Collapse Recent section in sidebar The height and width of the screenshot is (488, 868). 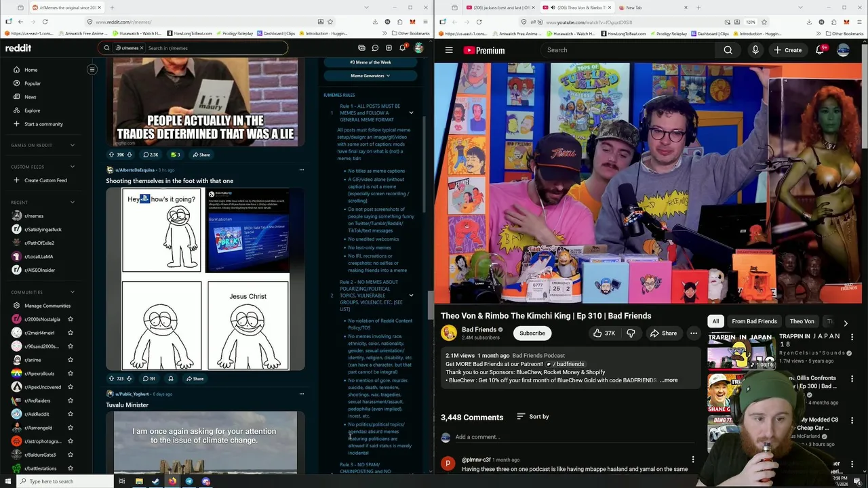tap(73, 202)
